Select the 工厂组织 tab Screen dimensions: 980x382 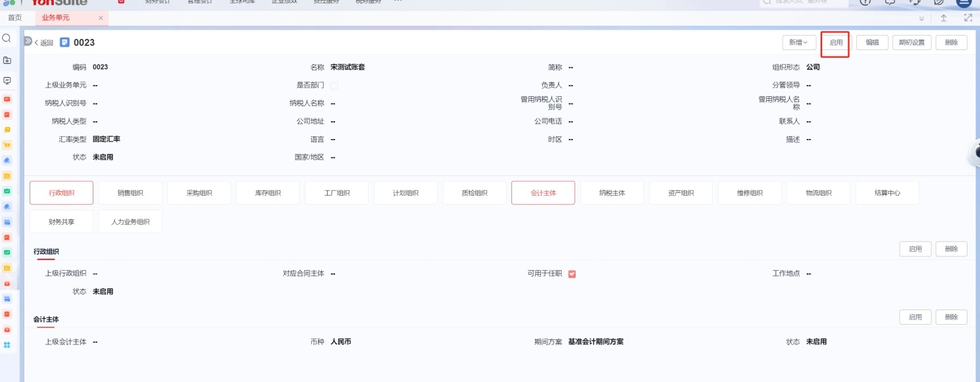[x=337, y=193]
